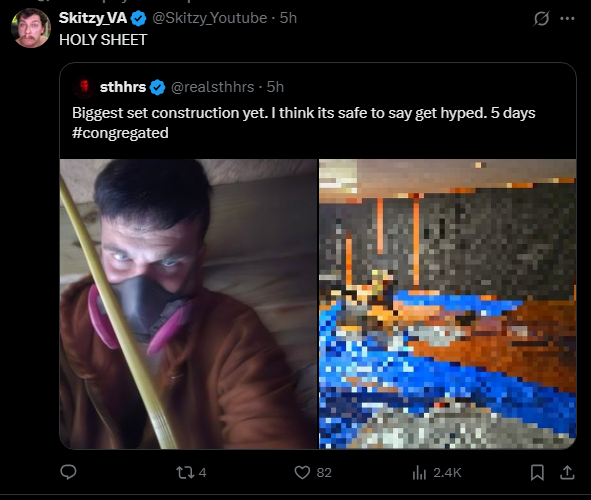This screenshot has height=500, width=591.
Task: Repost the tweet with 4 reposts
Action: click(184, 472)
